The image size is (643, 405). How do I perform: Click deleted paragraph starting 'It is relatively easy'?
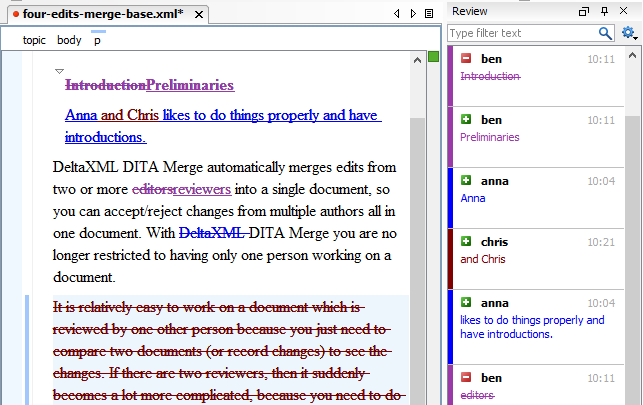[x=229, y=351]
